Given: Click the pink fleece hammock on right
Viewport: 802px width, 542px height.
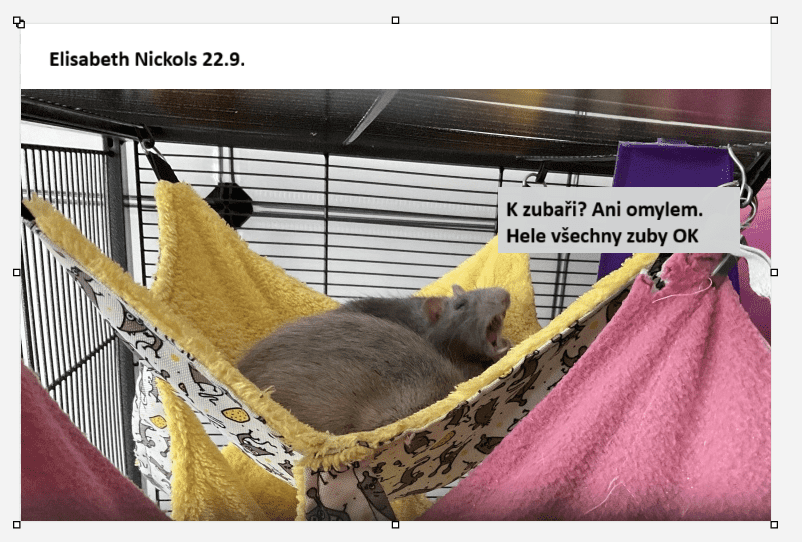Looking at the screenshot, I should 640,400.
